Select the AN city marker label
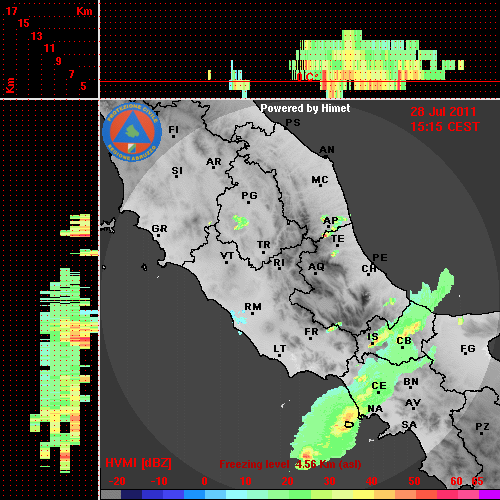This screenshot has height=500, width=500. coord(327,150)
